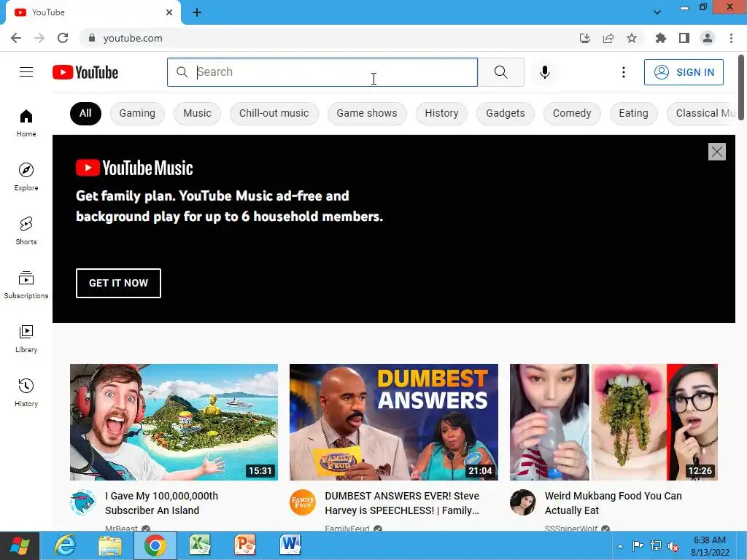Open PowerPoint from taskbar
The image size is (747, 560).
(245, 545)
